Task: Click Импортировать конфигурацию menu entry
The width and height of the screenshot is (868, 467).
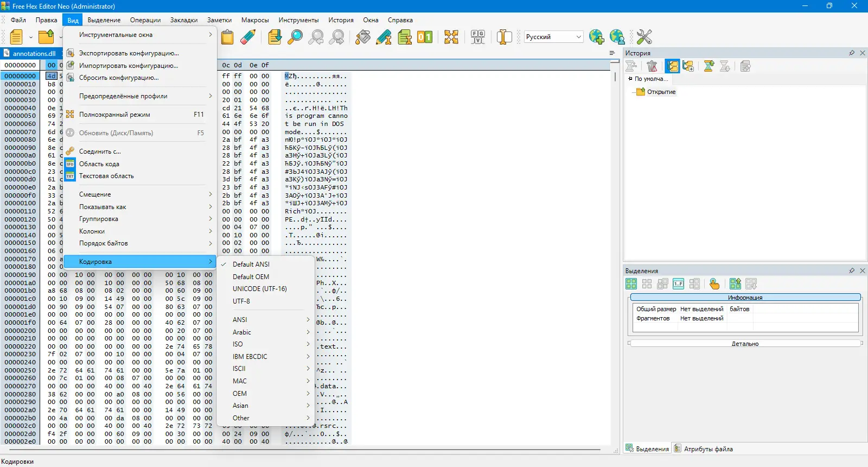Action: [x=140, y=66]
